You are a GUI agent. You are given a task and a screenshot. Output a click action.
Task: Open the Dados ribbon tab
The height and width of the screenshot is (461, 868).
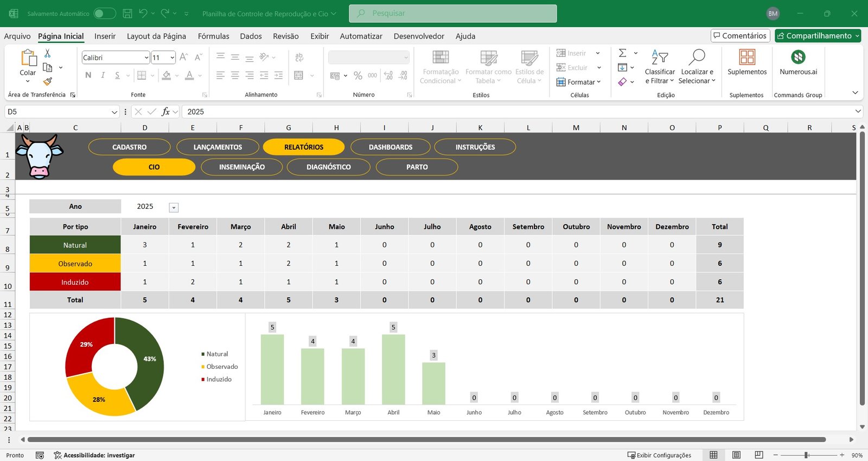click(x=251, y=36)
